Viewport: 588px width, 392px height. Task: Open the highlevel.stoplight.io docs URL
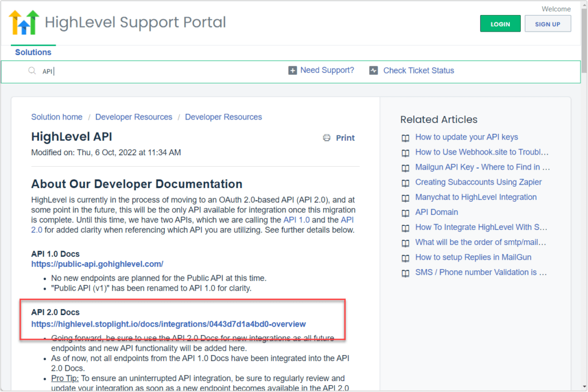[168, 324]
